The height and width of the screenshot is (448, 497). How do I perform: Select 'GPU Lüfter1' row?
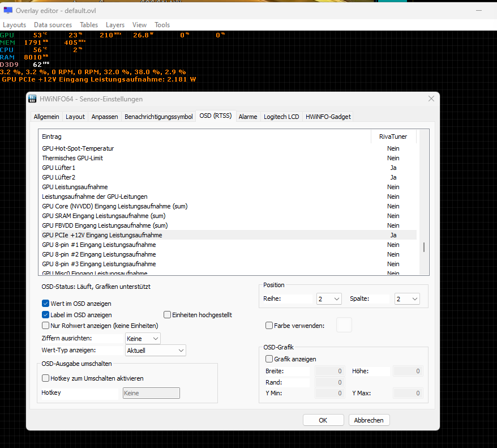pos(228,168)
